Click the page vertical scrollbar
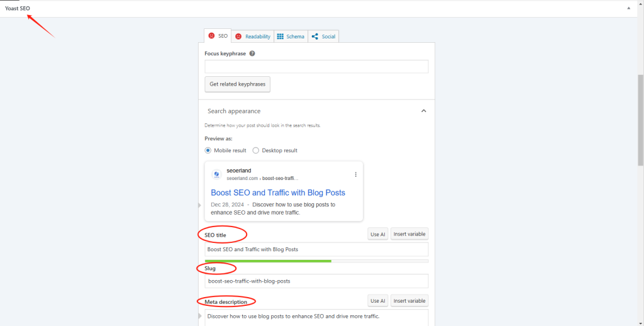 point(641,120)
